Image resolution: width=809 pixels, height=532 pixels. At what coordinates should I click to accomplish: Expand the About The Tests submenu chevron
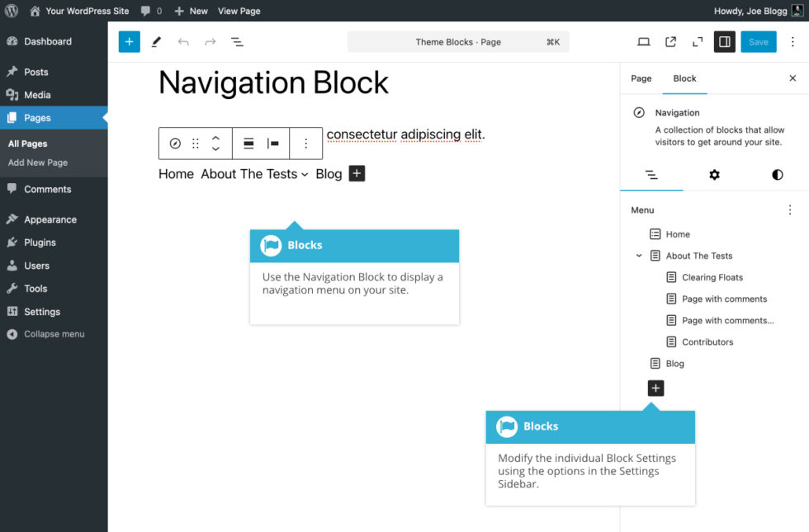pos(305,175)
